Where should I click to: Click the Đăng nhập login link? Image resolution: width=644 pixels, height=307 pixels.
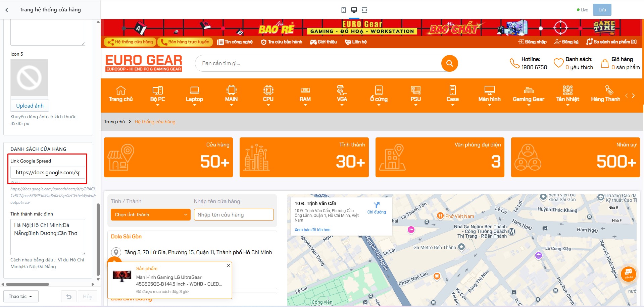click(533, 42)
